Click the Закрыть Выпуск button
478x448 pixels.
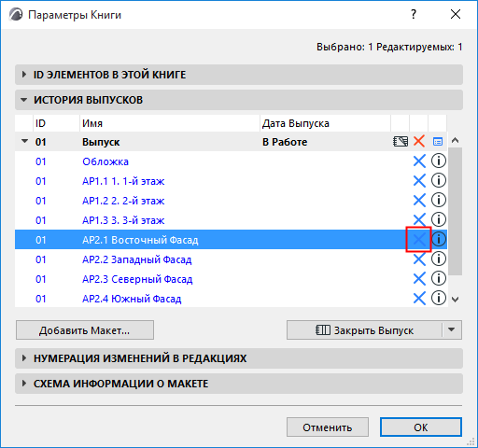pyautogui.click(x=364, y=330)
